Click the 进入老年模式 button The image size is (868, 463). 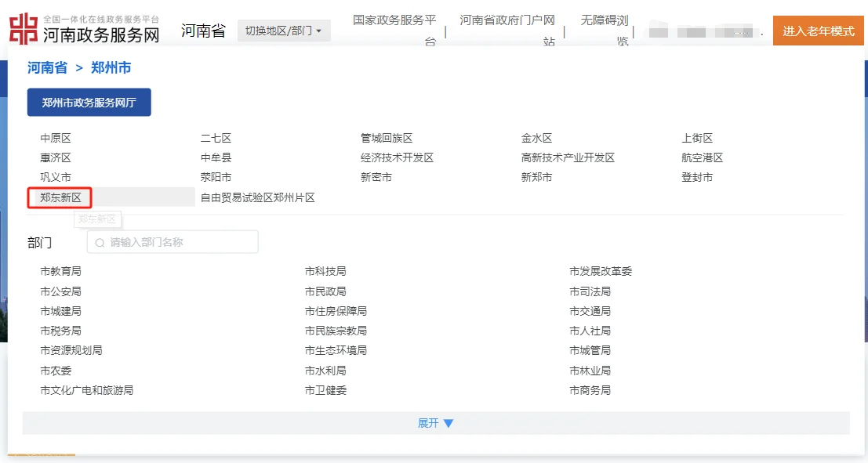tap(818, 31)
